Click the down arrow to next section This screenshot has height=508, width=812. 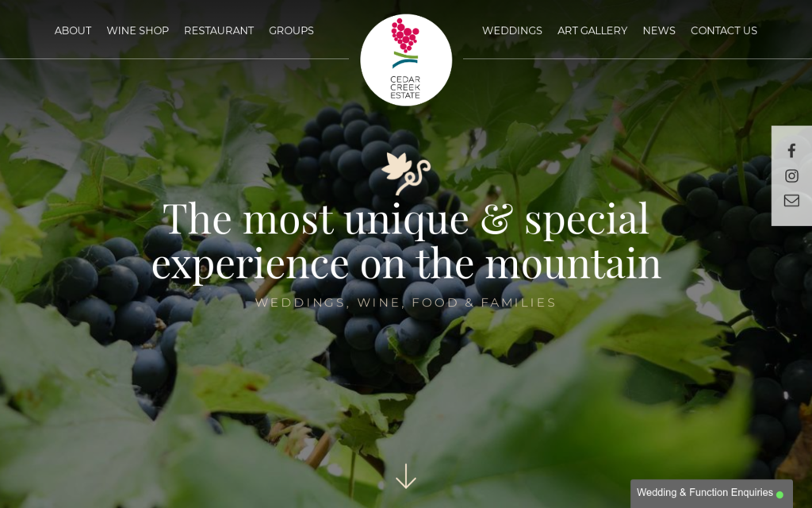(x=405, y=476)
